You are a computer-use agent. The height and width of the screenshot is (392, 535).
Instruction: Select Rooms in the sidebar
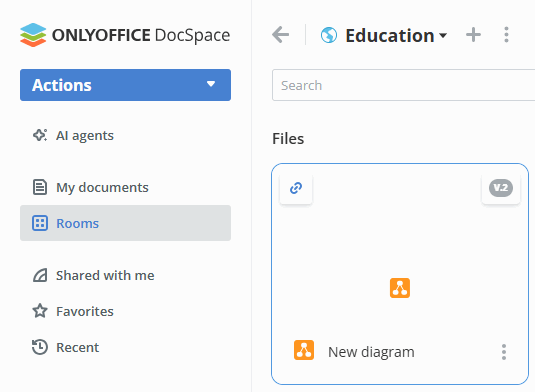pos(125,223)
